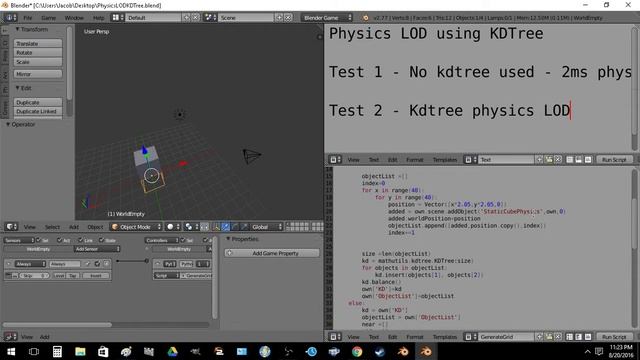Click the logic editor horizontal scrollbar
Image resolution: width=640 pixels, height=360 pixels.
(x=57, y=325)
